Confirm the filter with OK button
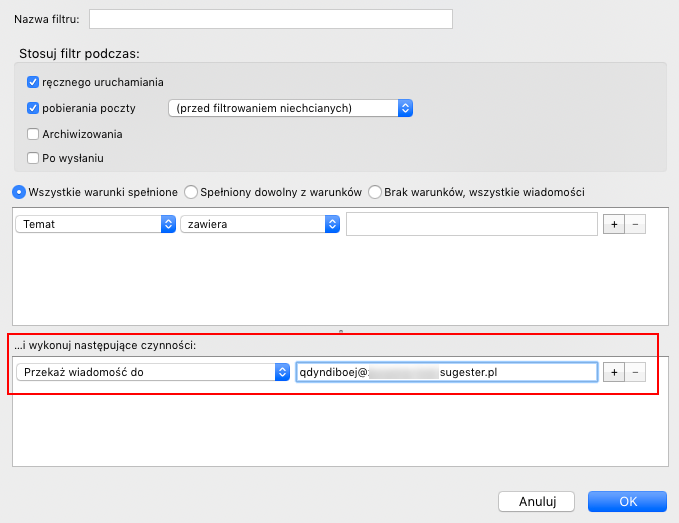Image resolution: width=679 pixels, height=523 pixels. [x=627, y=501]
